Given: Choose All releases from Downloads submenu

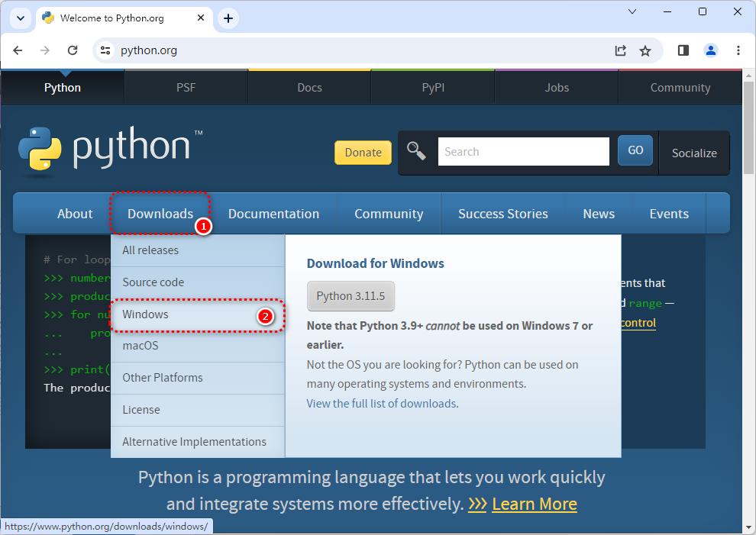Looking at the screenshot, I should [198, 250].
